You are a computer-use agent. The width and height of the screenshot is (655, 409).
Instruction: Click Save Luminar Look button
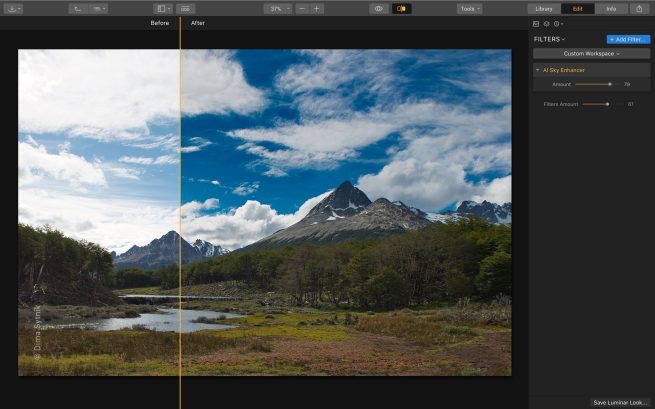pos(620,402)
